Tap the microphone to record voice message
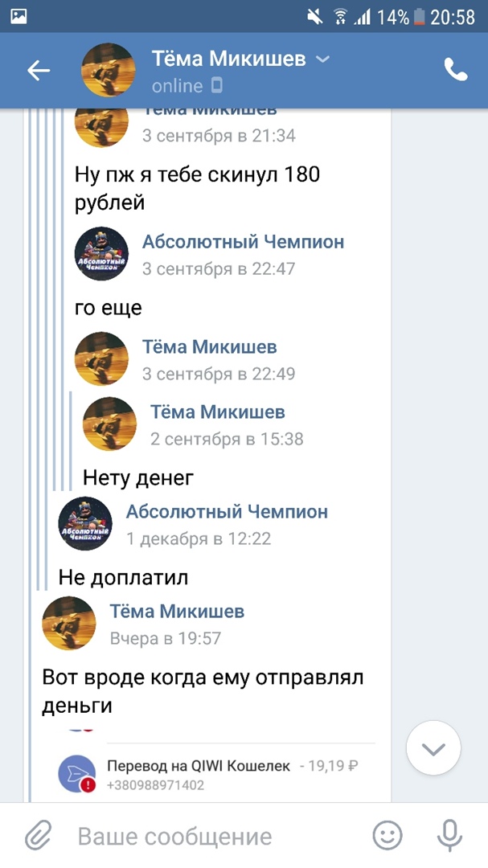The image size is (488, 868). (450, 836)
